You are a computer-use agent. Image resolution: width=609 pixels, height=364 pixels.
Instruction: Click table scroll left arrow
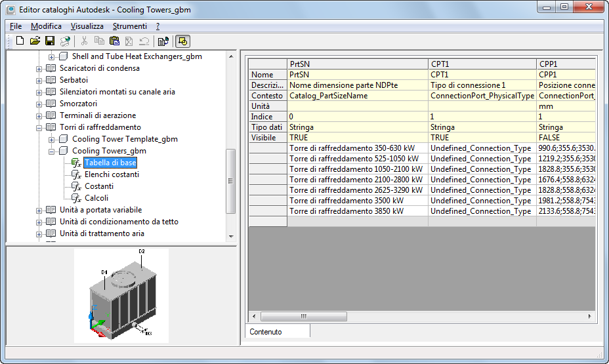(254, 316)
